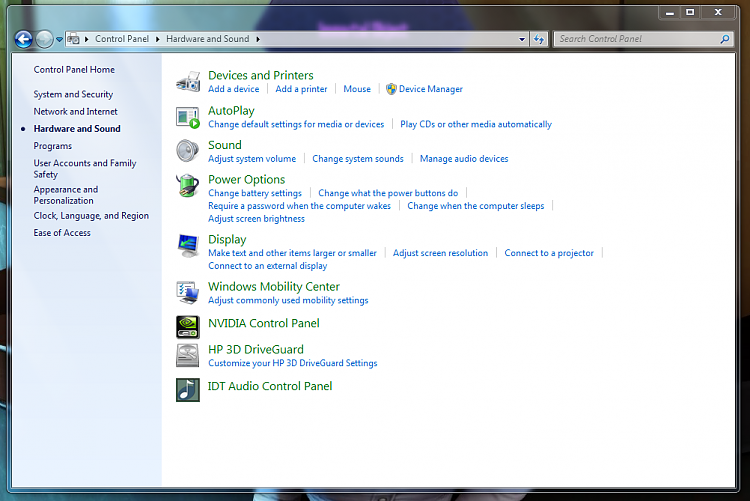Screen dimensions: 750x501
Task: Open Appearance and Personalization
Action: coord(66,195)
